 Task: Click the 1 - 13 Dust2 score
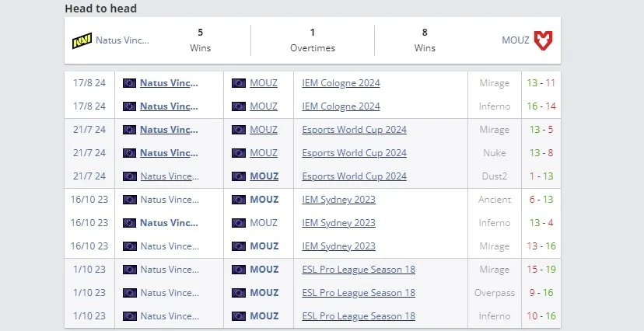[x=541, y=176]
